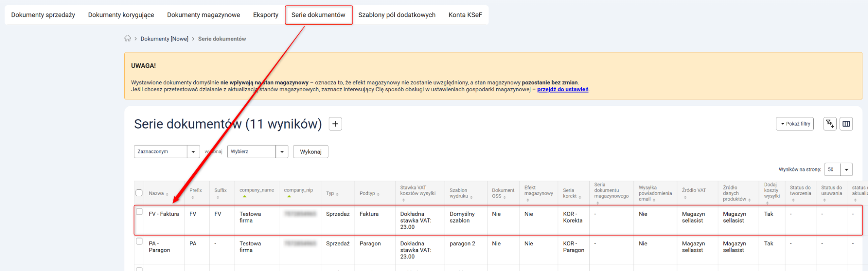Click the home icon in the breadcrumb
The image size is (868, 271).
click(x=128, y=38)
